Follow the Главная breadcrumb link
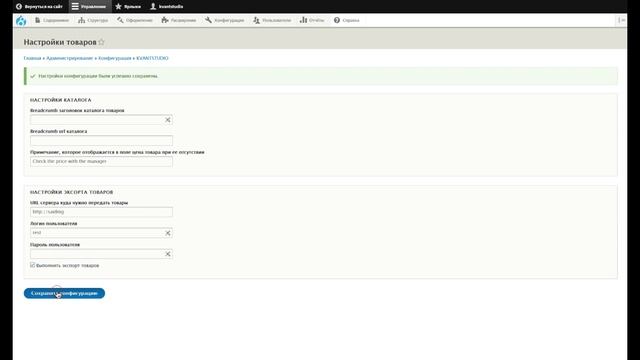The image size is (640, 360). point(32,58)
